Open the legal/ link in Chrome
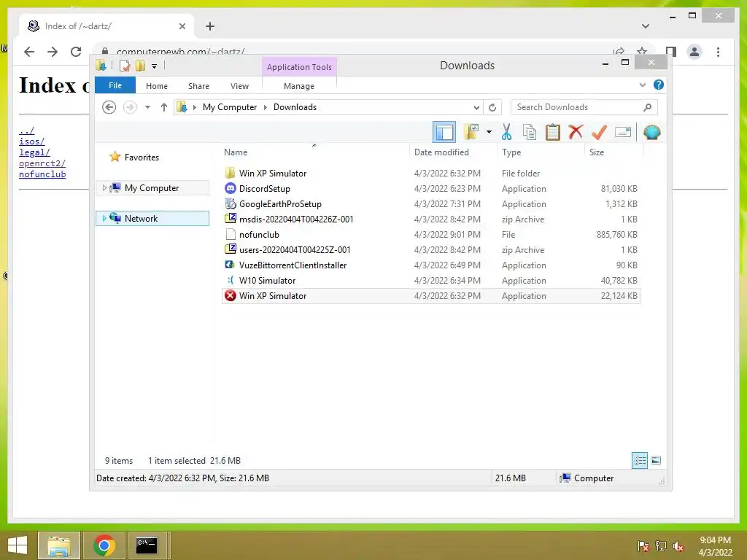Image resolution: width=747 pixels, height=560 pixels. click(x=34, y=152)
